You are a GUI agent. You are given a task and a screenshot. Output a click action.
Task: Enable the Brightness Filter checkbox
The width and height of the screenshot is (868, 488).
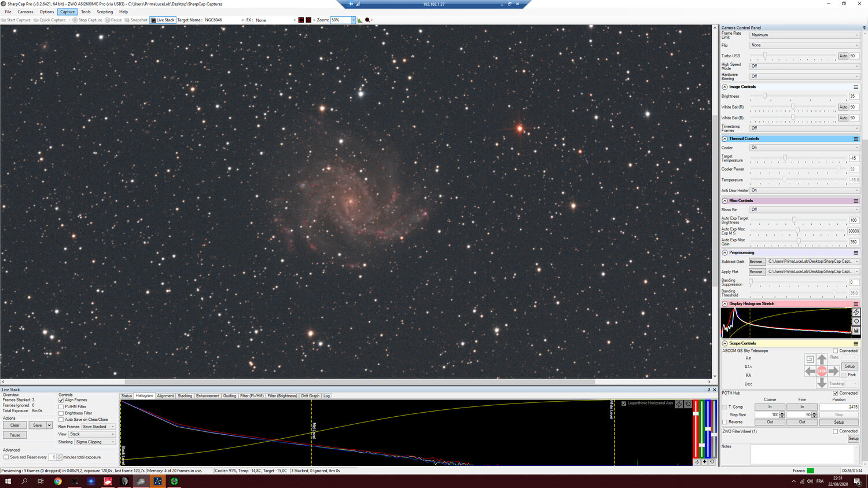point(61,413)
